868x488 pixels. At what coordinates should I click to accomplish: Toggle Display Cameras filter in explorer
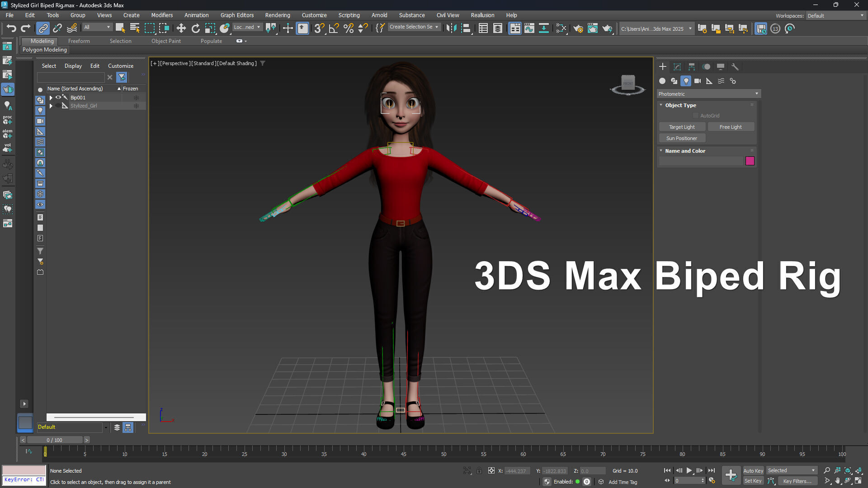click(x=40, y=121)
